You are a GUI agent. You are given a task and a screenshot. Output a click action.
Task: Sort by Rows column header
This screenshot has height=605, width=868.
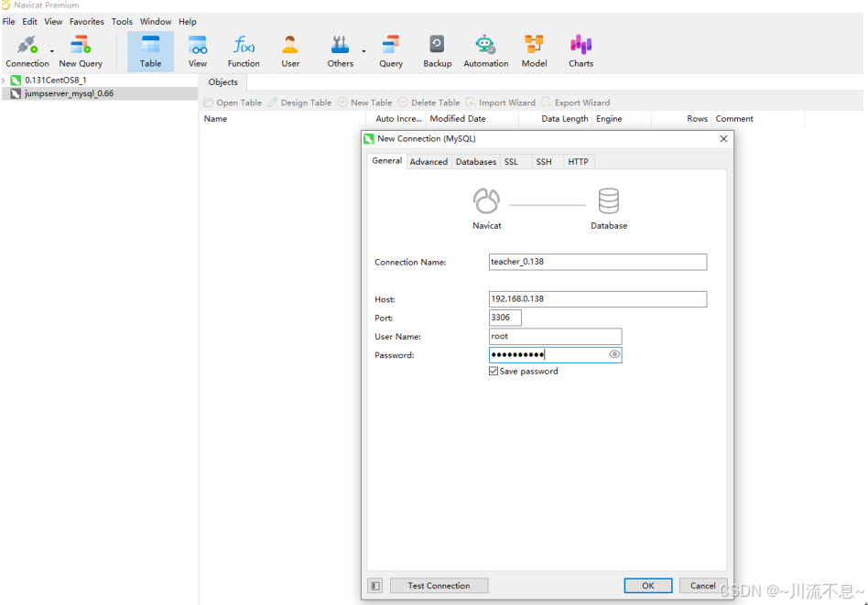tap(681, 118)
